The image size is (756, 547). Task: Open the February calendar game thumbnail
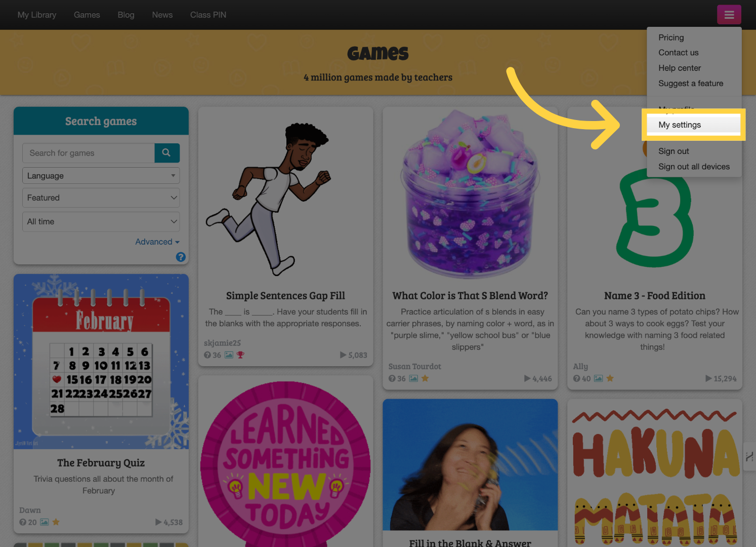tap(101, 362)
